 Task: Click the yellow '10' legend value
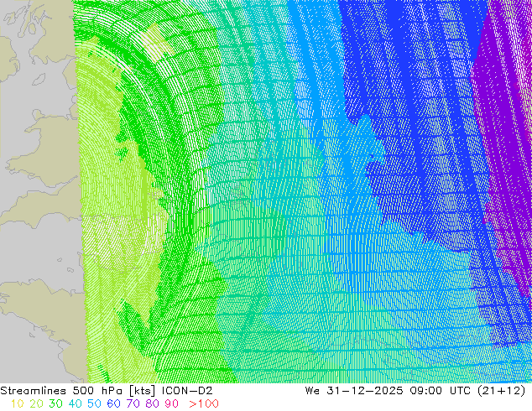tap(18, 403)
